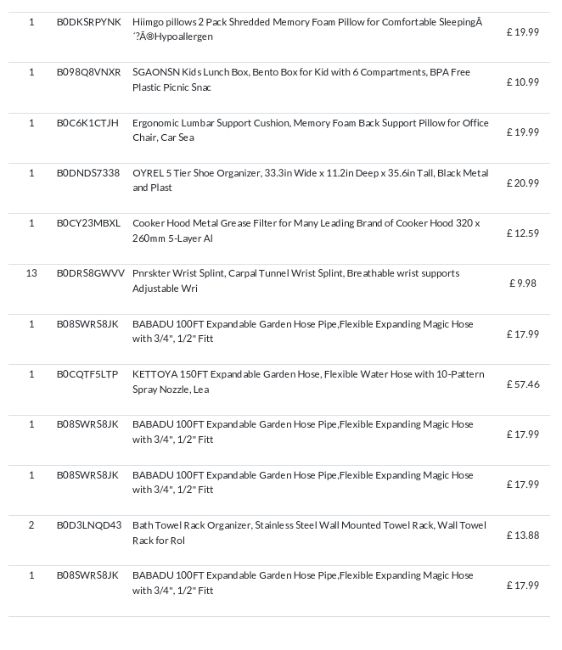
Task: Click ASIN code B0DKSRPYNK
Action: (x=89, y=22)
